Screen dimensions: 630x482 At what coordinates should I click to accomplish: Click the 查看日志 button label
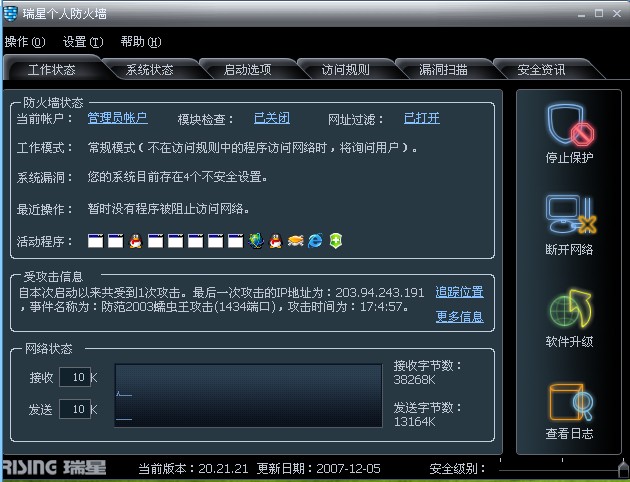[570, 433]
